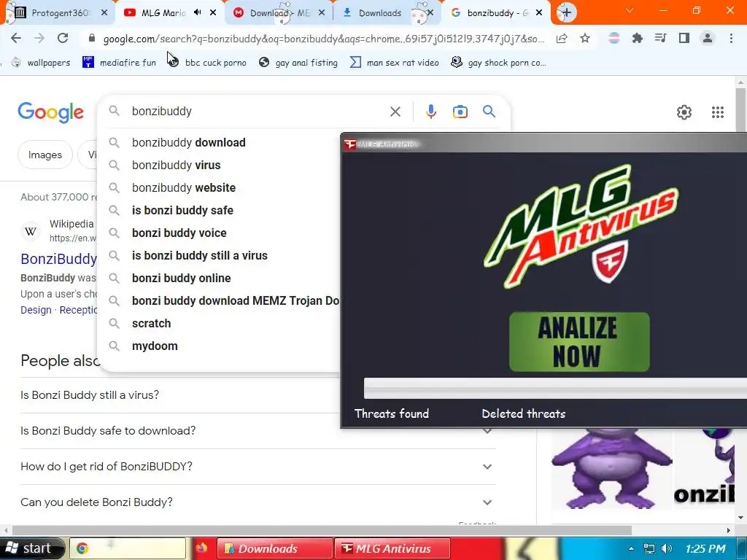Reload the Google search page
747x560 pixels.
tap(63, 38)
